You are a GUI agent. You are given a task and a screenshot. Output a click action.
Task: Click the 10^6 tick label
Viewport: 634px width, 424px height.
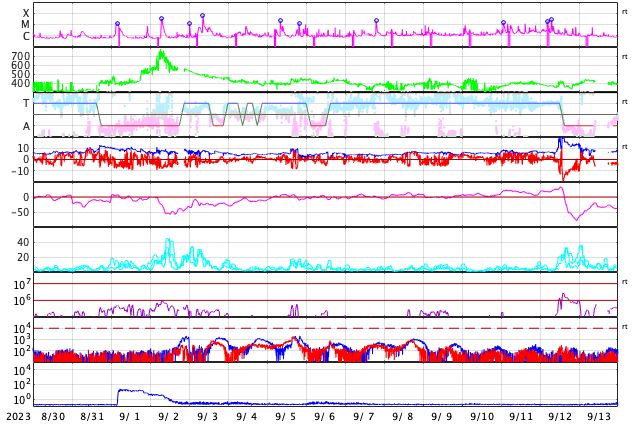[x=21, y=301]
